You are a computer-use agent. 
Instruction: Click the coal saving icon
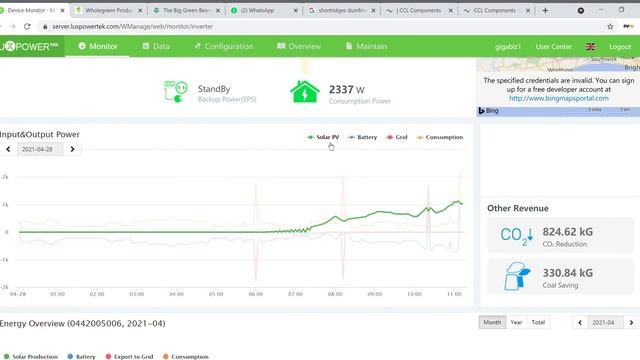(x=517, y=276)
